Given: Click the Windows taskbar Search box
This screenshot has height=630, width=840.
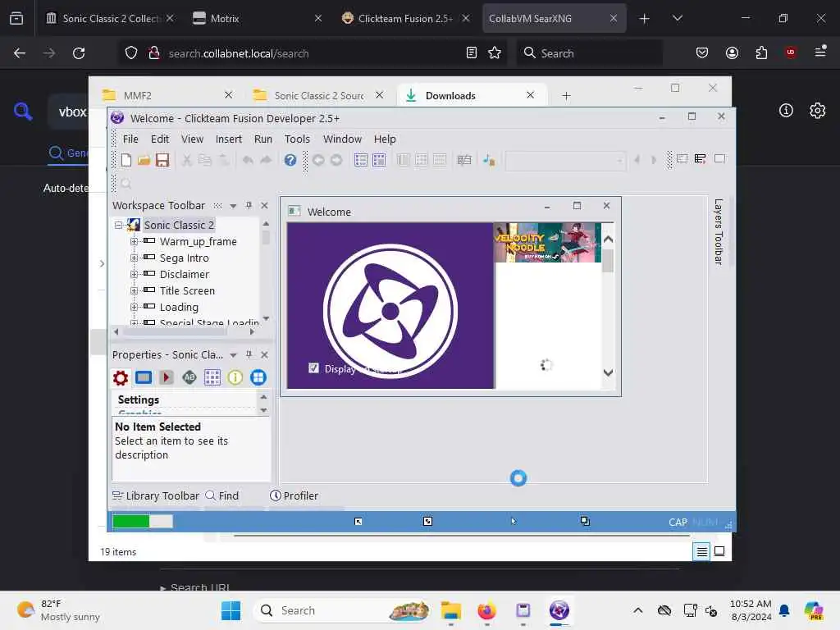Looking at the screenshot, I should 343,610.
